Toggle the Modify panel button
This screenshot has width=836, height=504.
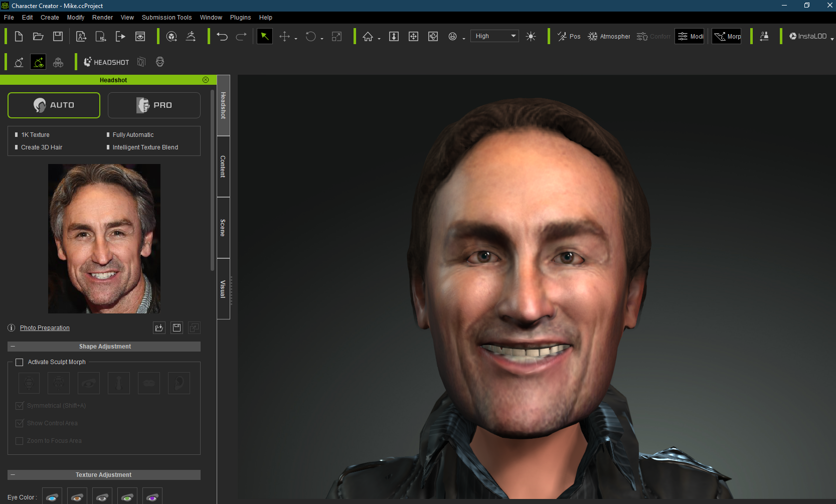pos(690,37)
